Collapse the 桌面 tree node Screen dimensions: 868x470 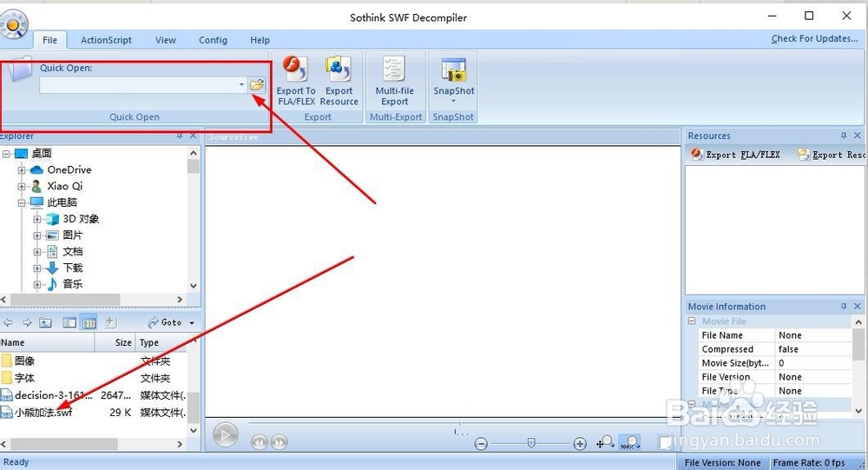click(x=6, y=154)
